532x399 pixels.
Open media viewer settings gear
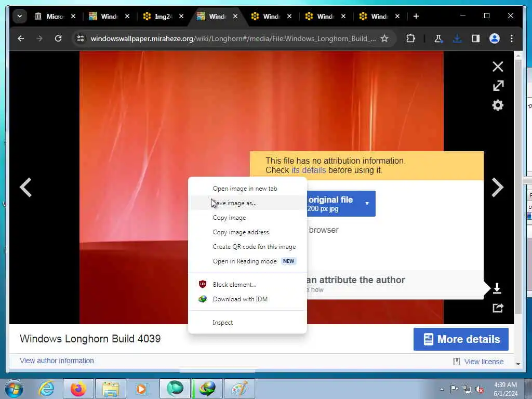pyautogui.click(x=498, y=105)
